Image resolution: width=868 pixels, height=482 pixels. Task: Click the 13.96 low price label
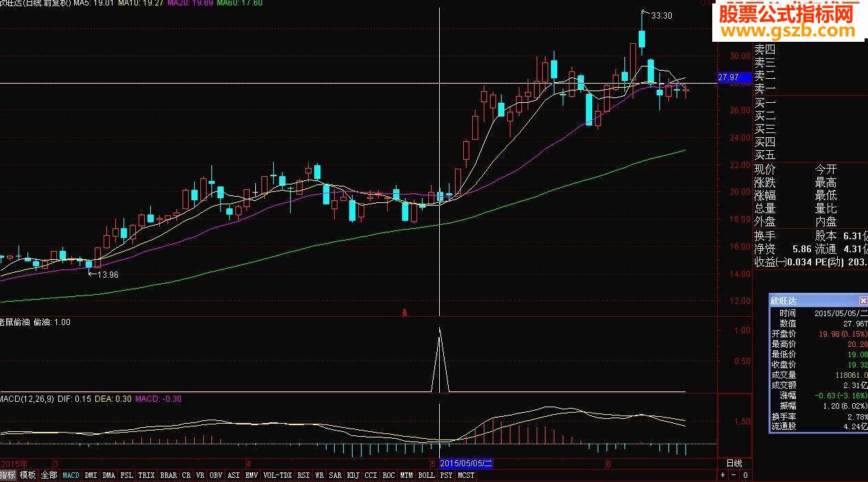(x=108, y=275)
